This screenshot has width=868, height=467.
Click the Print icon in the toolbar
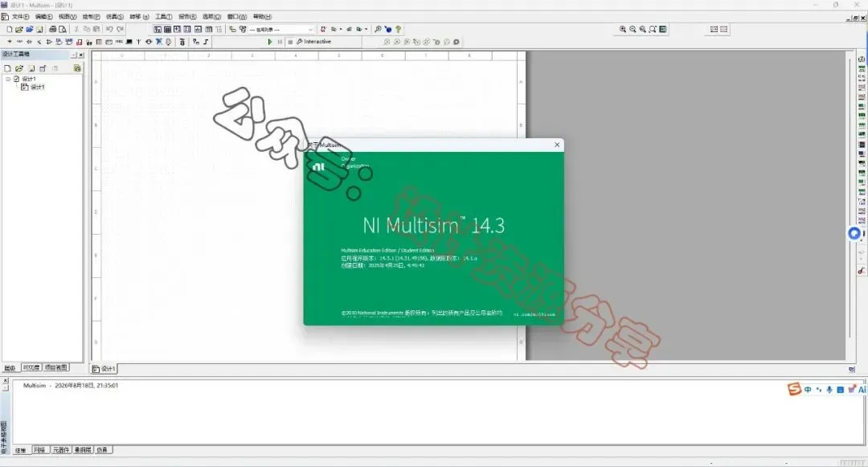[x=53, y=29]
